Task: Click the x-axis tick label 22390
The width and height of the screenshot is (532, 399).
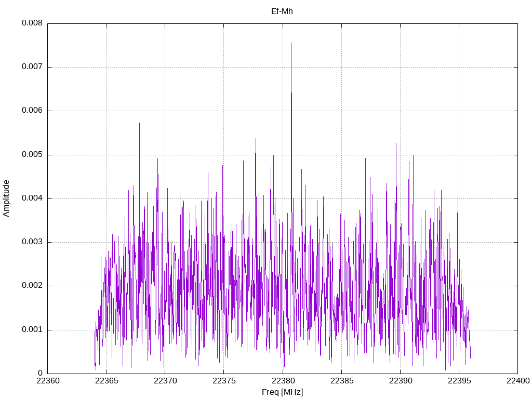Action: 401,381
